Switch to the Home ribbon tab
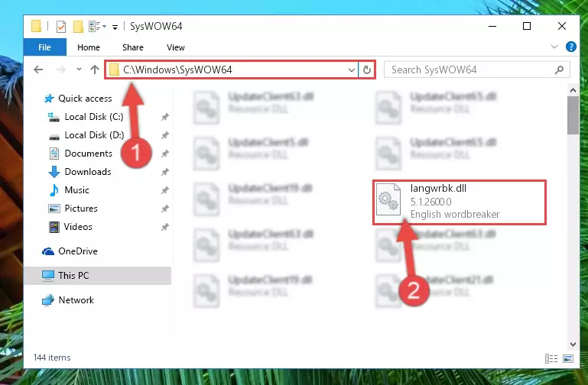588x385 pixels. pyautogui.click(x=89, y=47)
